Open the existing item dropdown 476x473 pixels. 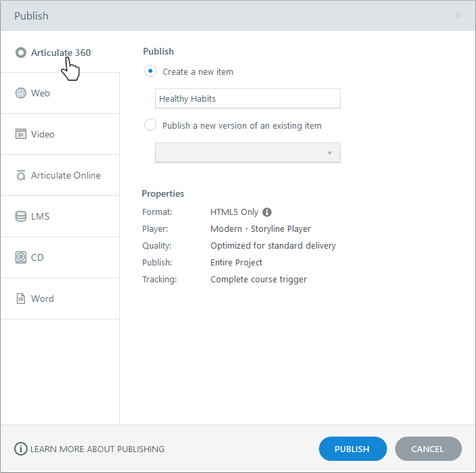tap(247, 152)
